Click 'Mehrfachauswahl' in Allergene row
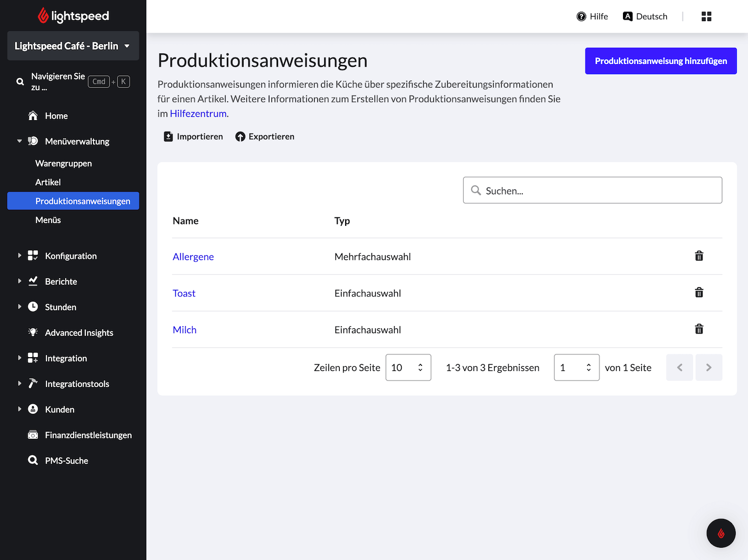Viewport: 748px width, 560px height. point(373,257)
